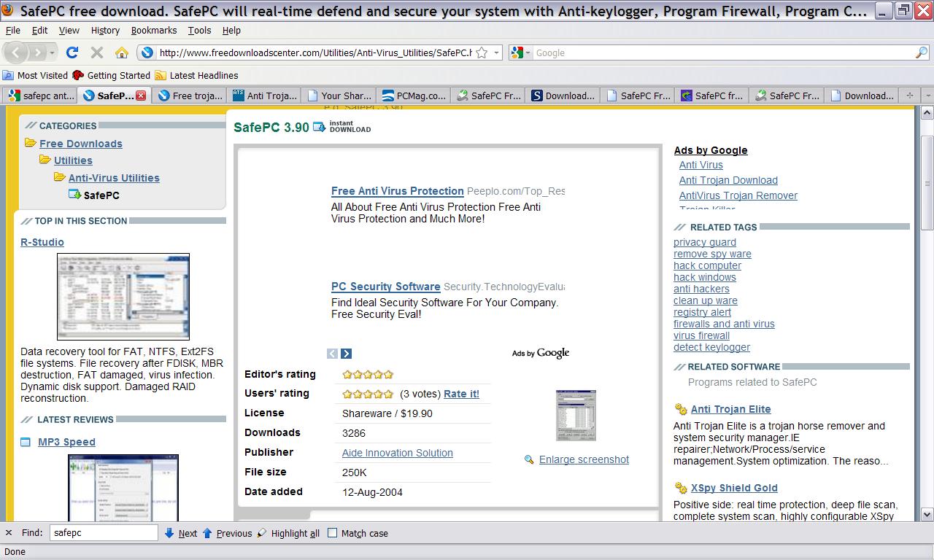Show the previous ad with the left arrow
The image size is (934, 560).
(x=332, y=354)
